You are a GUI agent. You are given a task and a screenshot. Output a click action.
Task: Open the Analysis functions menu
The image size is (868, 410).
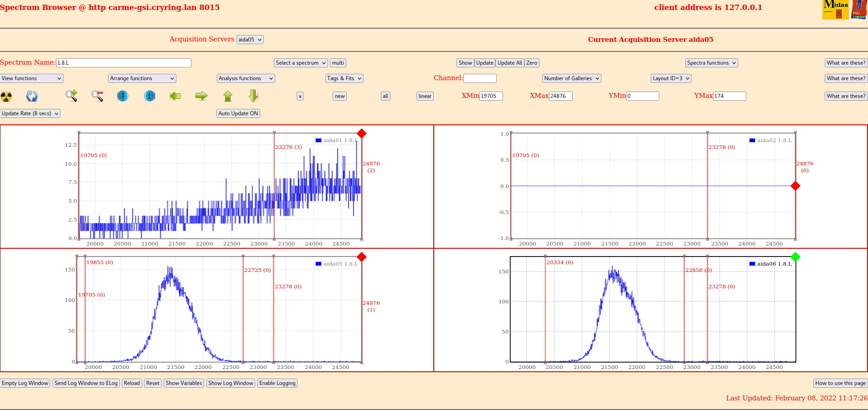pyautogui.click(x=246, y=78)
